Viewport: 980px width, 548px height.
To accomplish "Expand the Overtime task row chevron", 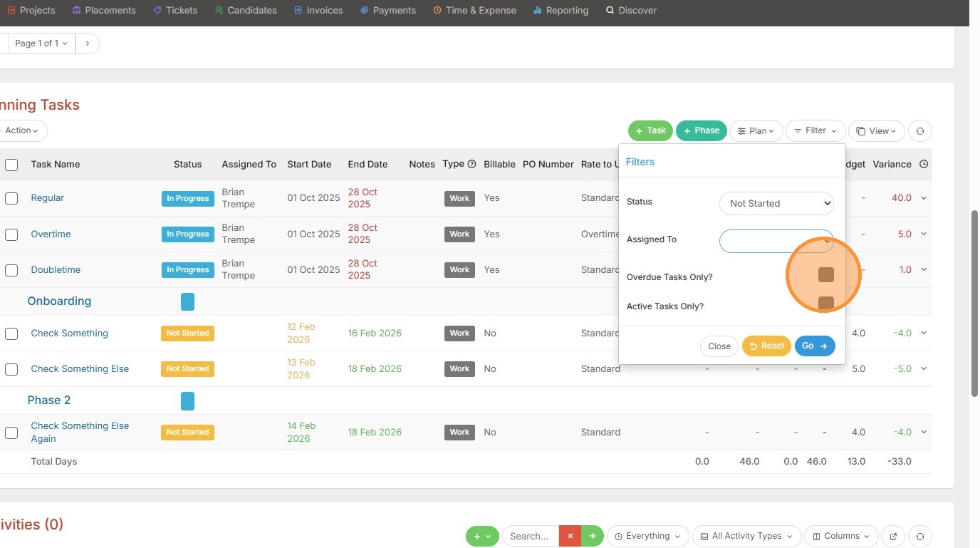I will point(924,234).
